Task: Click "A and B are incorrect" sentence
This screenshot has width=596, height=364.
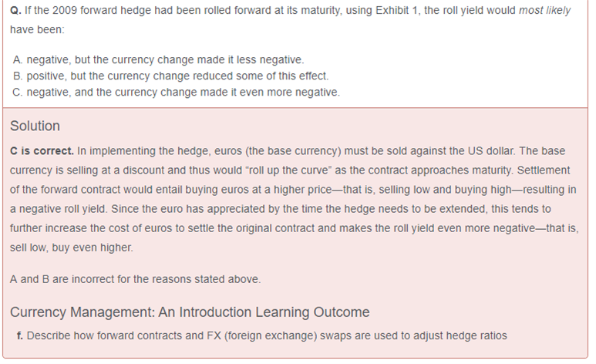Action: point(76,279)
